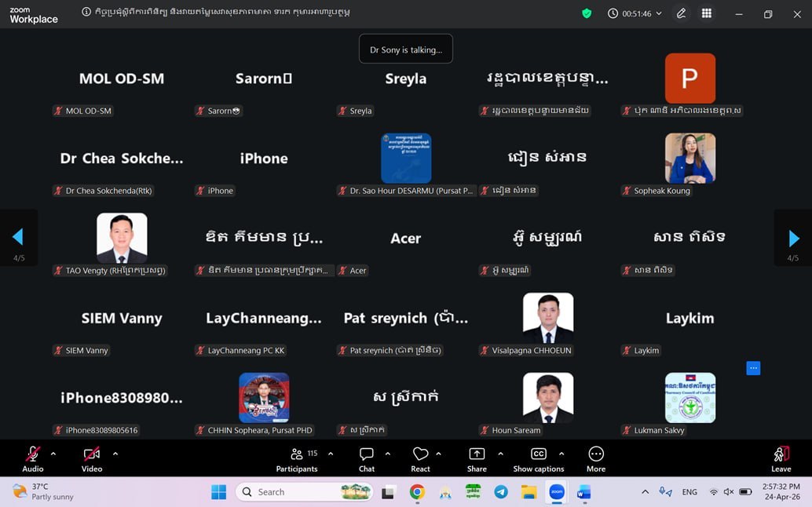Open the grid view layout icon
The width and height of the screenshot is (812, 507).
[706, 13]
